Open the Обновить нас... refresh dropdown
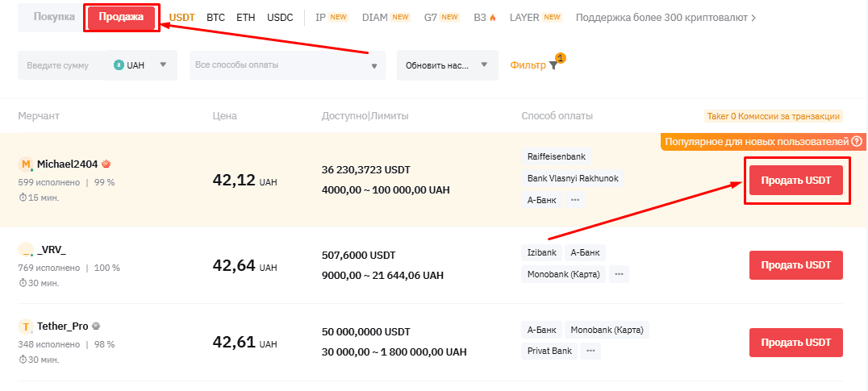Screen dimensions: 868x391 [x=447, y=65]
